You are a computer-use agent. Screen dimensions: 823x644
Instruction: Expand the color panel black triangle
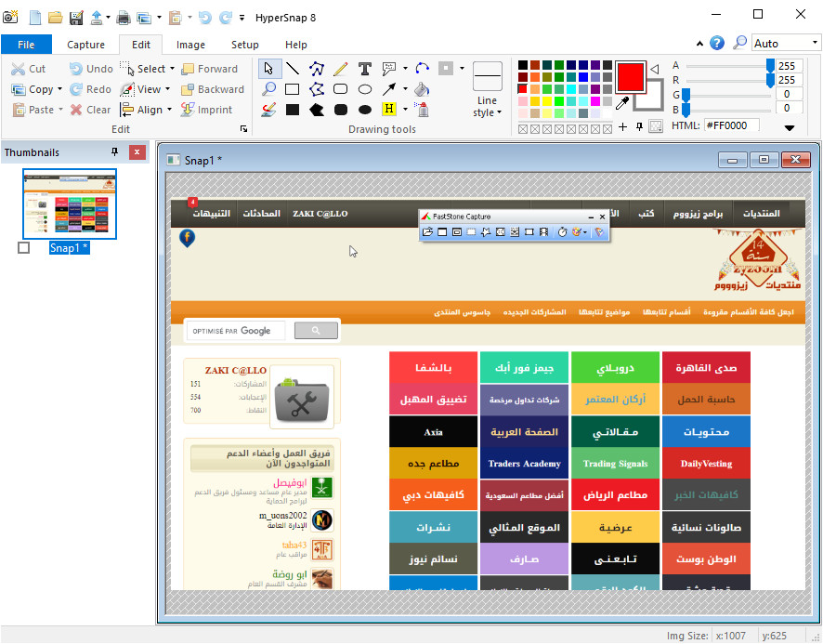[x=789, y=127]
